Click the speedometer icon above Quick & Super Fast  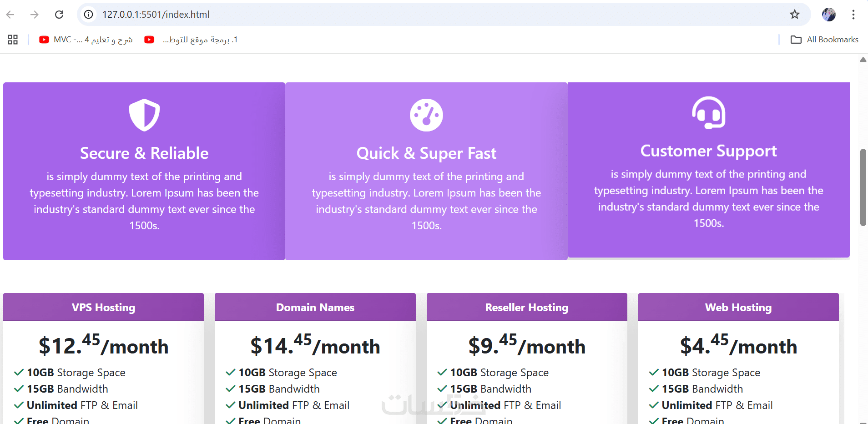click(x=426, y=115)
